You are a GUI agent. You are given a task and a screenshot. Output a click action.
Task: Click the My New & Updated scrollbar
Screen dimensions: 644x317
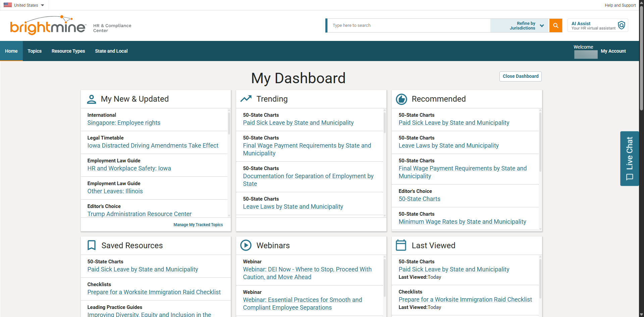pyautogui.click(x=229, y=124)
